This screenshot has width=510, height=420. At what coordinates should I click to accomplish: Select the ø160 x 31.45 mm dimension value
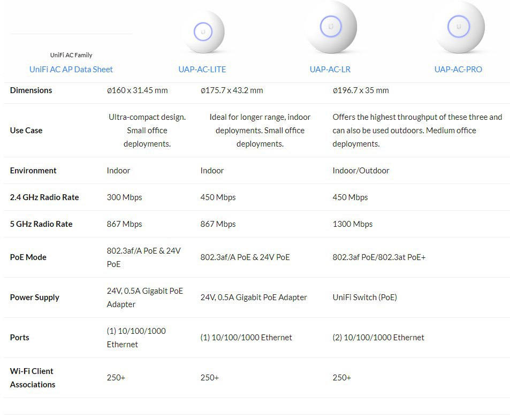tap(137, 90)
